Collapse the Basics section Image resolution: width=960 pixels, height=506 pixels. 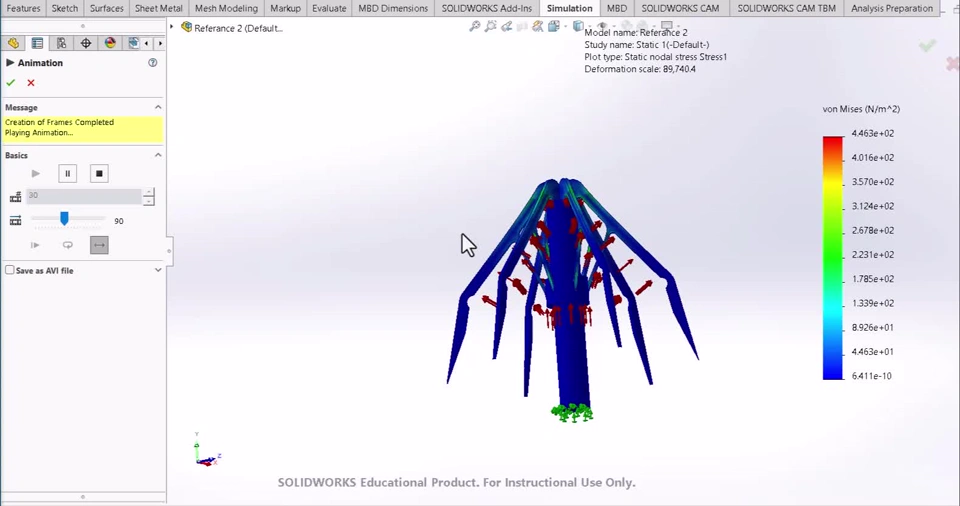click(158, 155)
